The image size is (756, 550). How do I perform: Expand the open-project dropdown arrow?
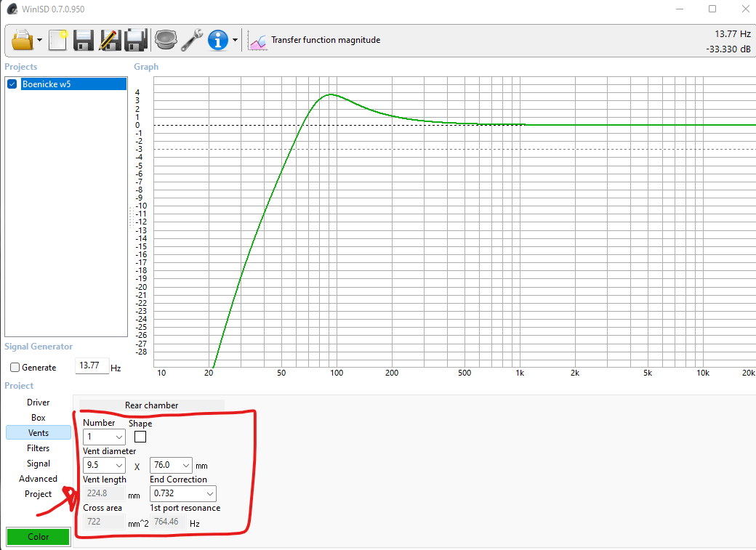pos(39,40)
